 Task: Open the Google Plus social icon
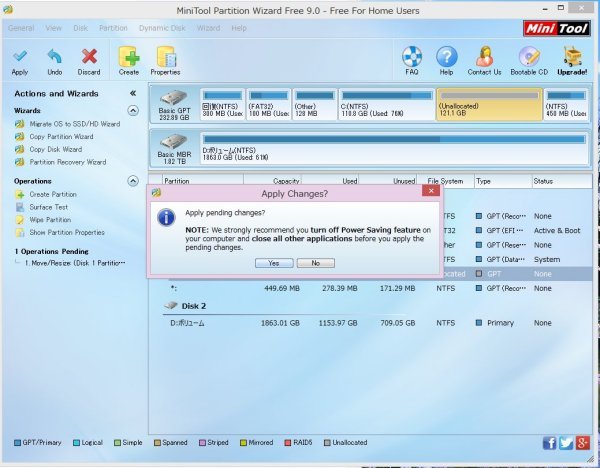coord(582,443)
